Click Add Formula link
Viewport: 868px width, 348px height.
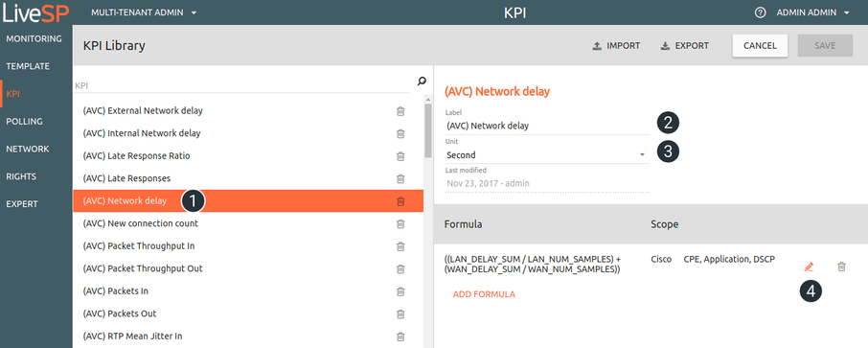point(484,294)
